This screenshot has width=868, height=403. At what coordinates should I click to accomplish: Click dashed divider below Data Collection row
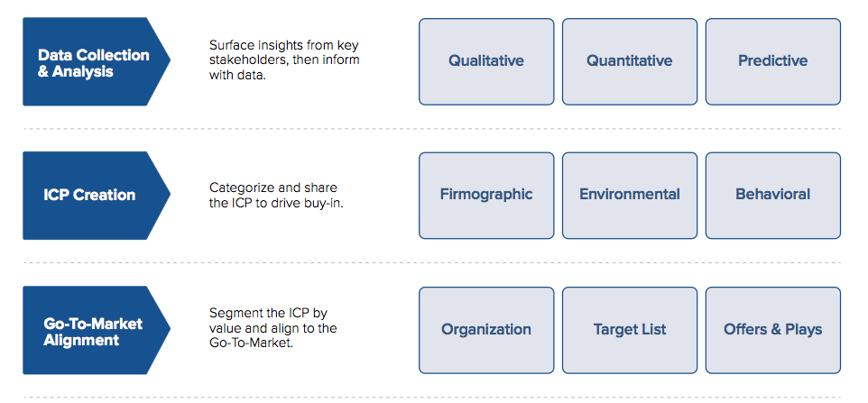pos(433,128)
